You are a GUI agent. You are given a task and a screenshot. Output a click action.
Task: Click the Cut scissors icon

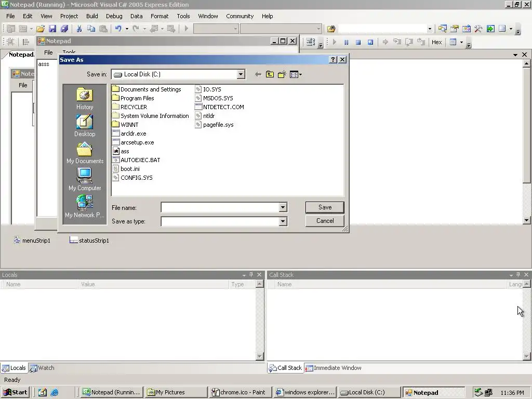click(79, 29)
